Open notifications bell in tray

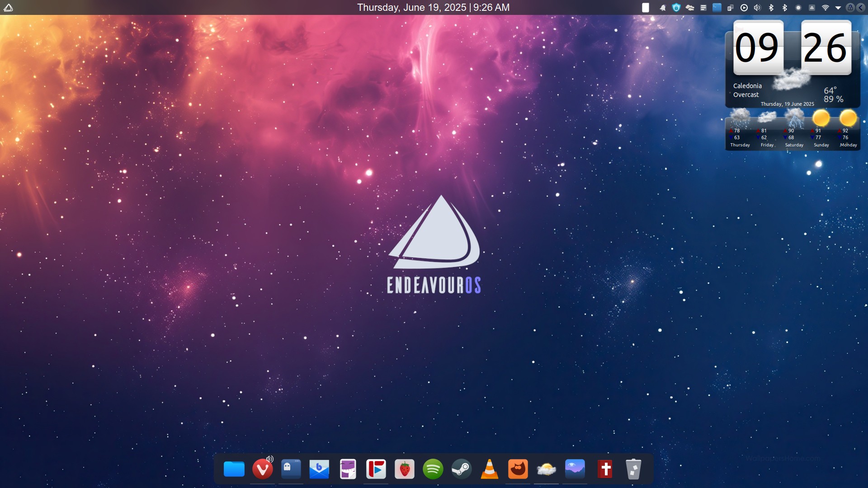663,8
